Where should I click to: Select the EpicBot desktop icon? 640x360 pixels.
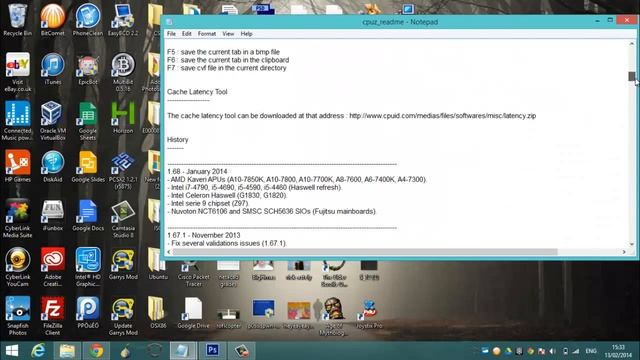88,69
